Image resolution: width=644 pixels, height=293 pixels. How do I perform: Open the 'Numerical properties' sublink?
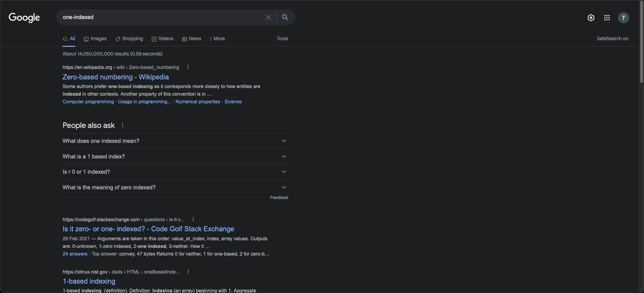tap(198, 102)
